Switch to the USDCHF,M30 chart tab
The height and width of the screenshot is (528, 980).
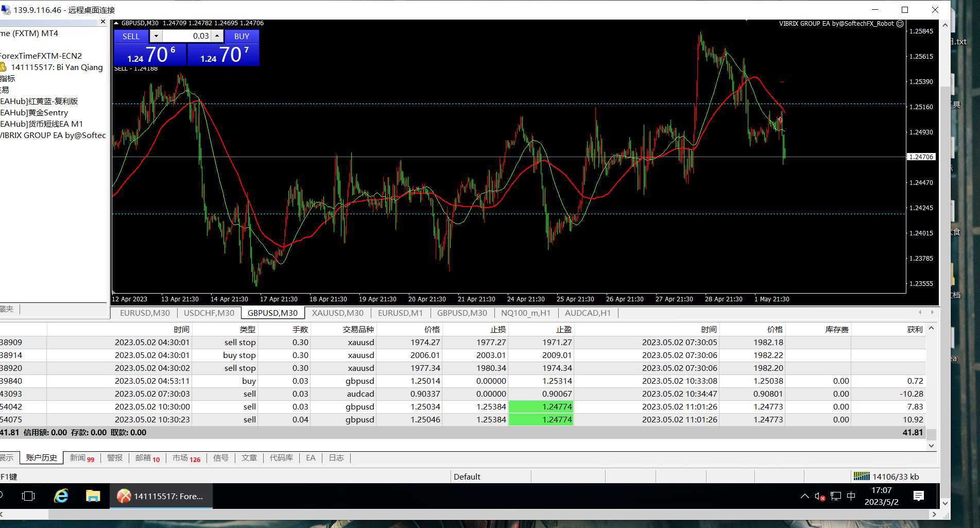pyautogui.click(x=209, y=313)
